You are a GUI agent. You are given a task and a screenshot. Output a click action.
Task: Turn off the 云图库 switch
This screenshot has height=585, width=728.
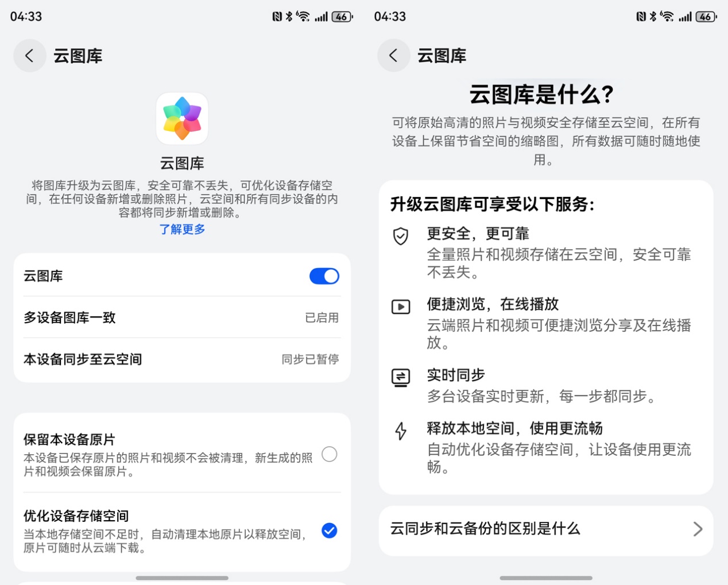(324, 276)
